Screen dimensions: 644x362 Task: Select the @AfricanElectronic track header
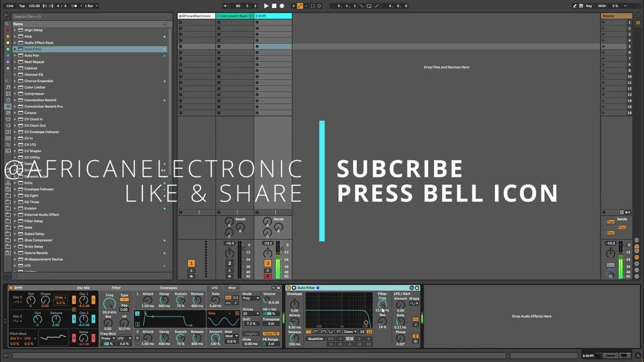(x=196, y=16)
